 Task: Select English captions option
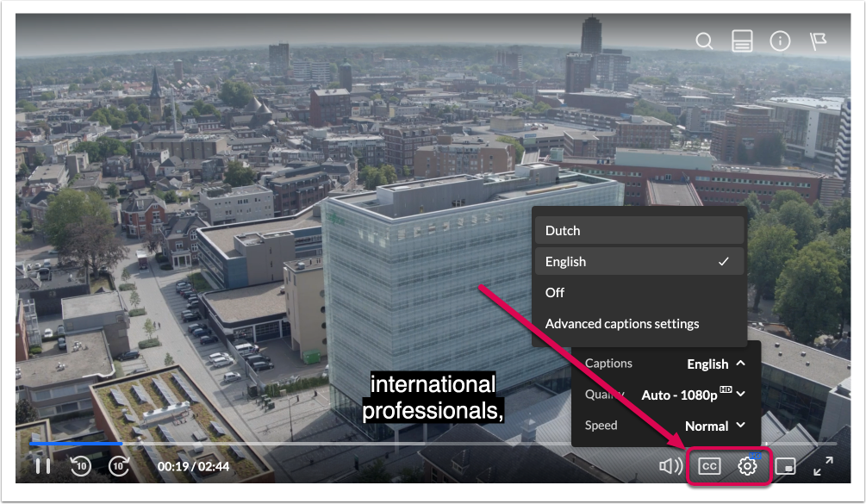(639, 262)
